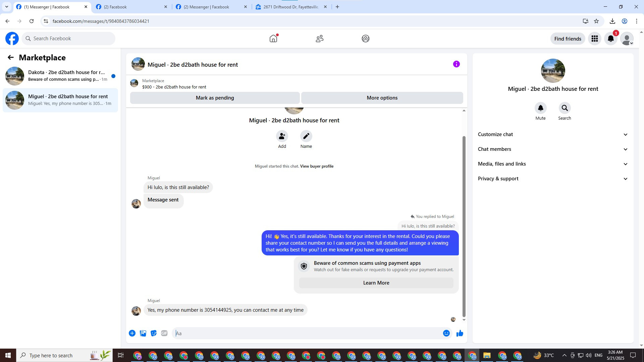Click the chat scrollbar
Image resolution: width=644 pixels, height=362 pixels.
pos(464,226)
